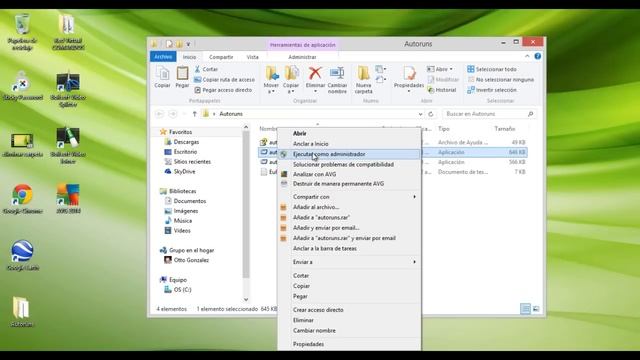Choose Solucionar problemas de compatibilidad

(x=349, y=164)
